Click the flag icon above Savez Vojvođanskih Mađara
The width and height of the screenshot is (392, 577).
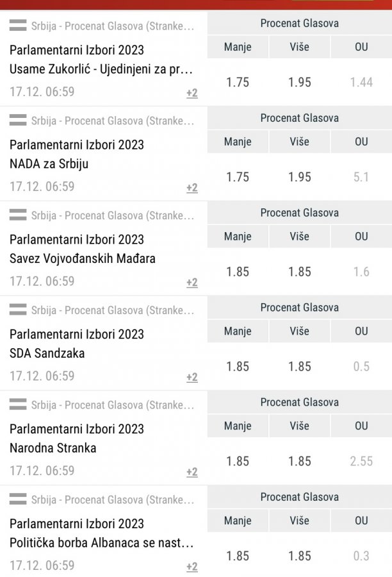click(x=18, y=215)
